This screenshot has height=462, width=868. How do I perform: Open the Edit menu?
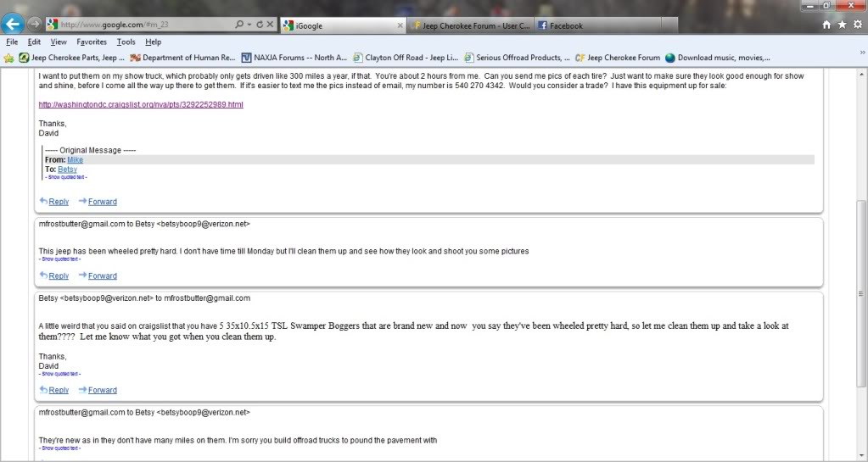coord(34,42)
